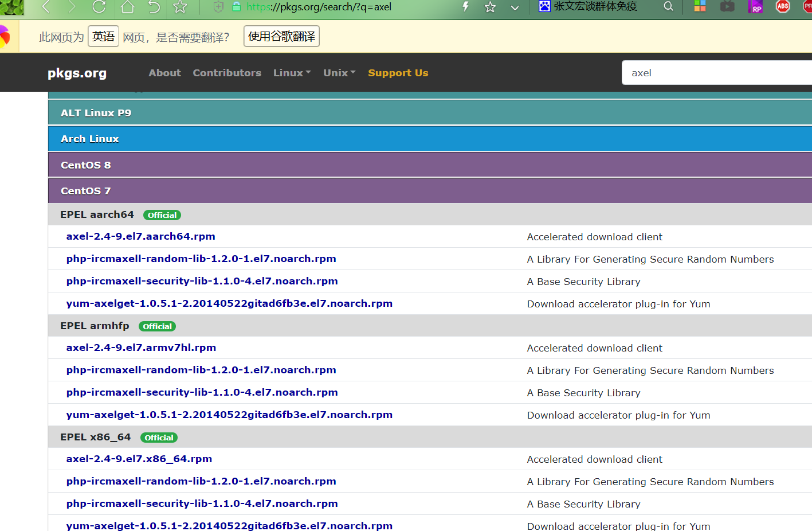Open the pkgs.org home logo link
This screenshot has width=812, height=531.
[77, 73]
